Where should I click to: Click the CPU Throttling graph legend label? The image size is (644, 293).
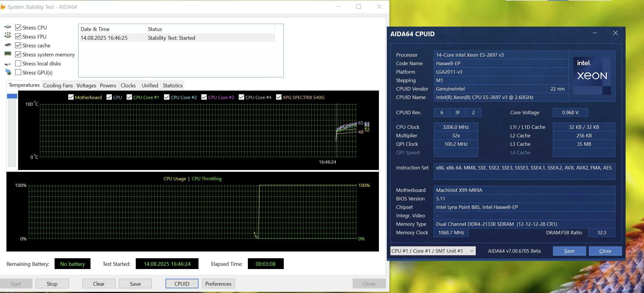pos(206,178)
